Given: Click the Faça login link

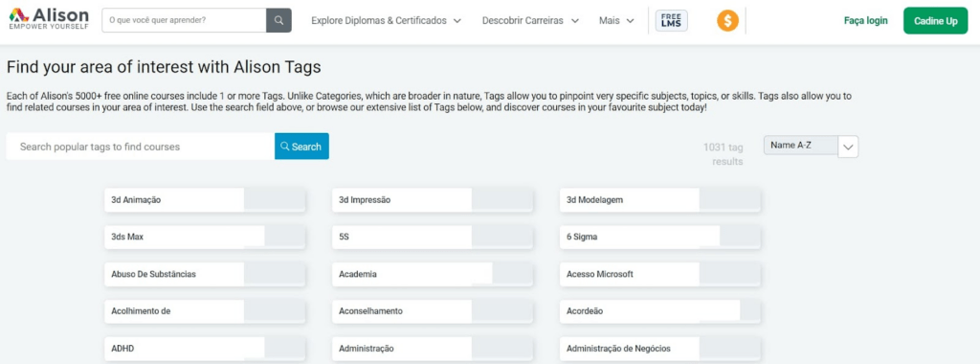Looking at the screenshot, I should click(865, 21).
